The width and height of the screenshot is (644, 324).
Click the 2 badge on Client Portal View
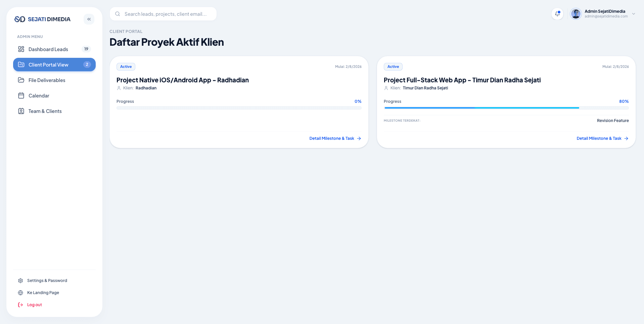coord(87,65)
